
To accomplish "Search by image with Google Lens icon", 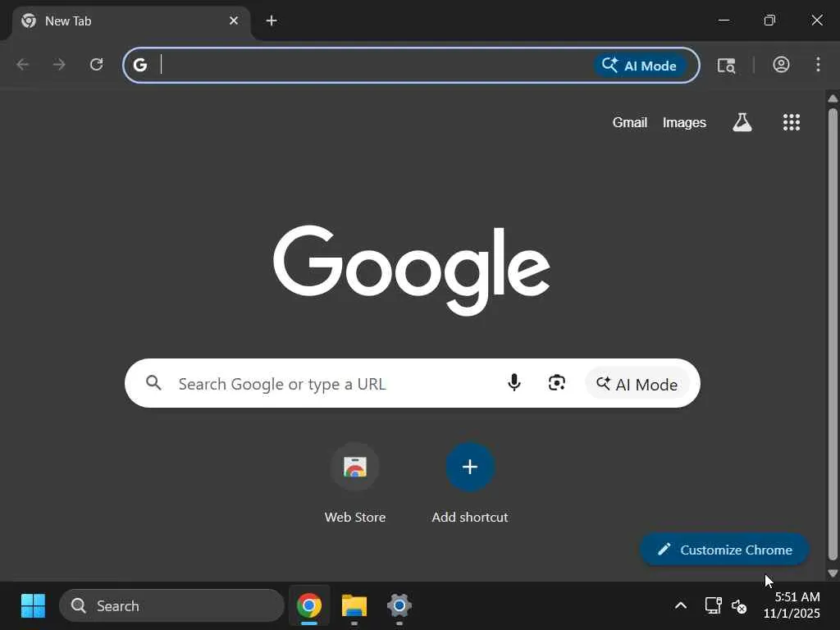I will 557,383.
